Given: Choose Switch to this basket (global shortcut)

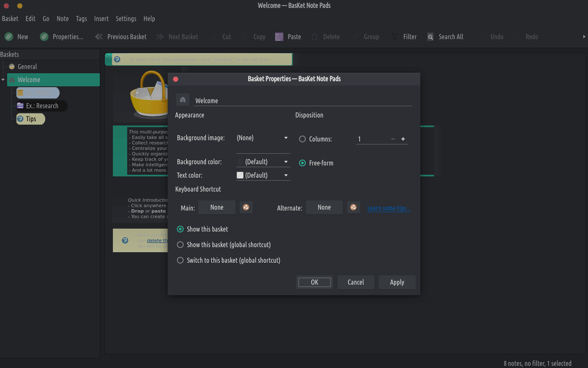Looking at the screenshot, I should pos(180,260).
